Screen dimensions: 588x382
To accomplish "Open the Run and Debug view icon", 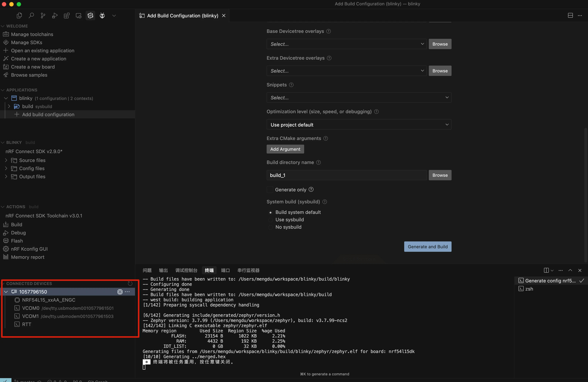I will pyautogui.click(x=55, y=16).
